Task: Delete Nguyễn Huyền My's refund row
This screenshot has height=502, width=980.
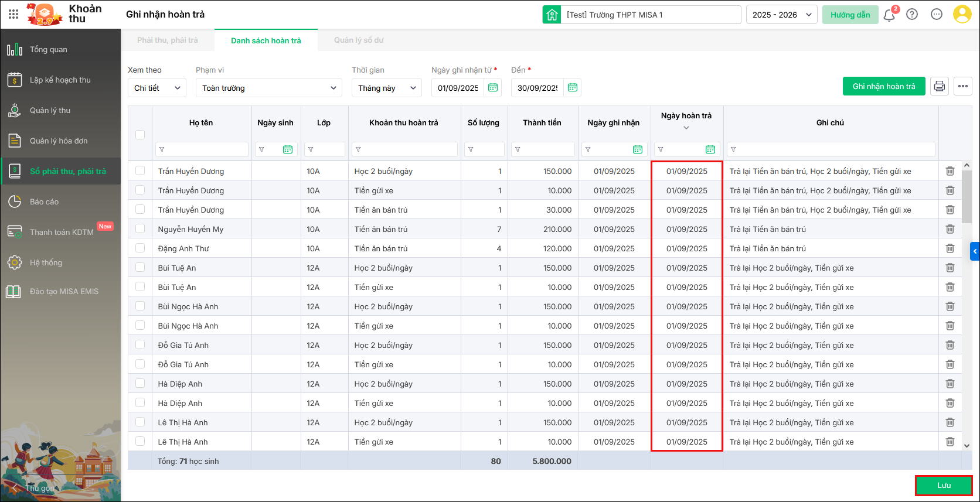Action: click(x=950, y=229)
